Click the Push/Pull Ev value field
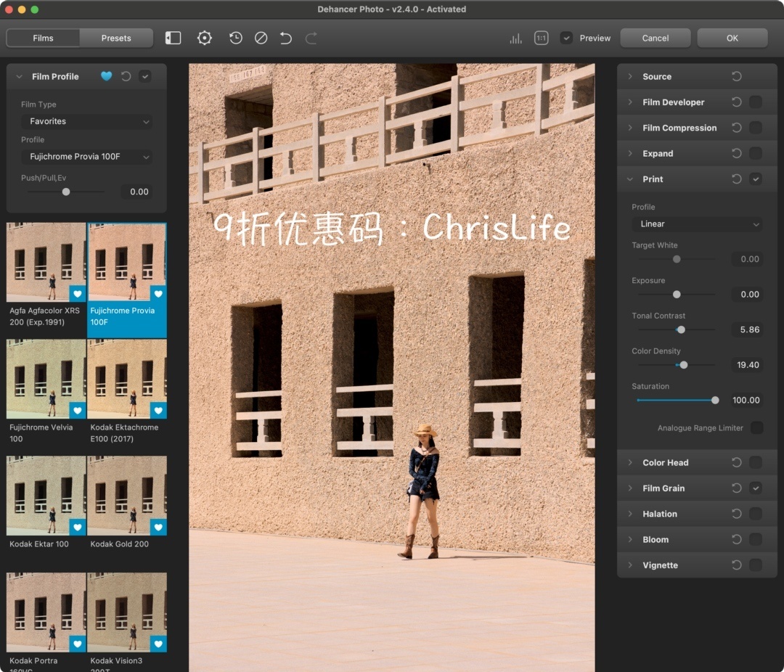This screenshot has height=672, width=784. (137, 192)
